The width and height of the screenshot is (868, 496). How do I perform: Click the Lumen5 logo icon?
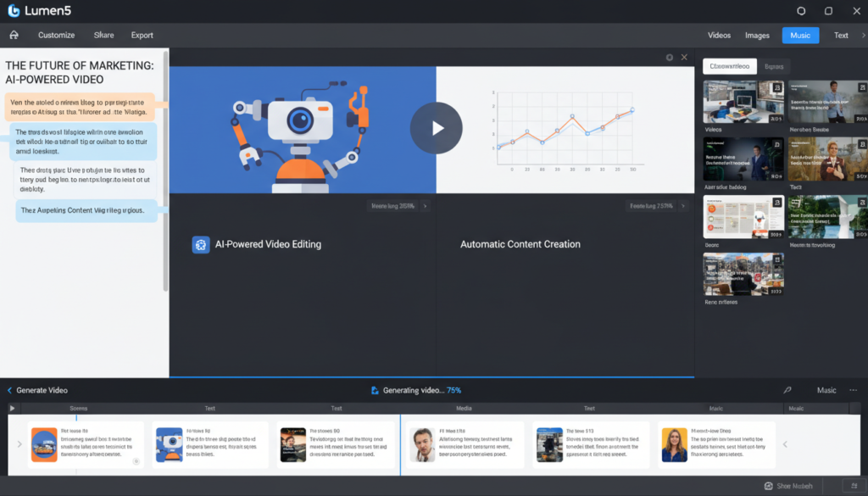pos(13,10)
